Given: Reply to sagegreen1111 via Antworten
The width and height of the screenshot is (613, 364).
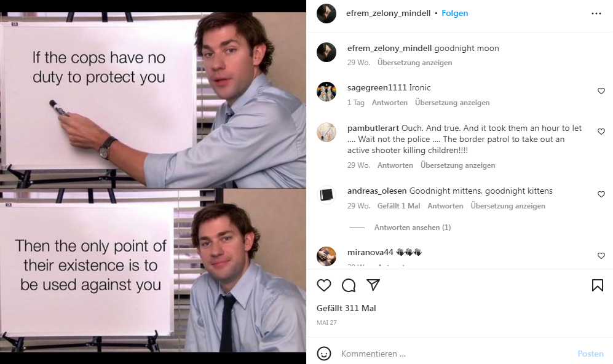Looking at the screenshot, I should point(389,103).
